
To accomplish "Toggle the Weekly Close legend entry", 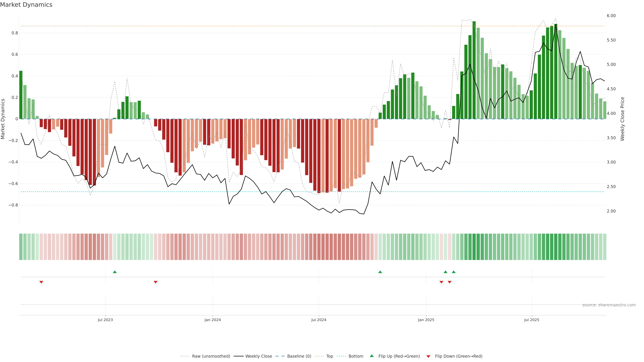I will tap(258, 356).
